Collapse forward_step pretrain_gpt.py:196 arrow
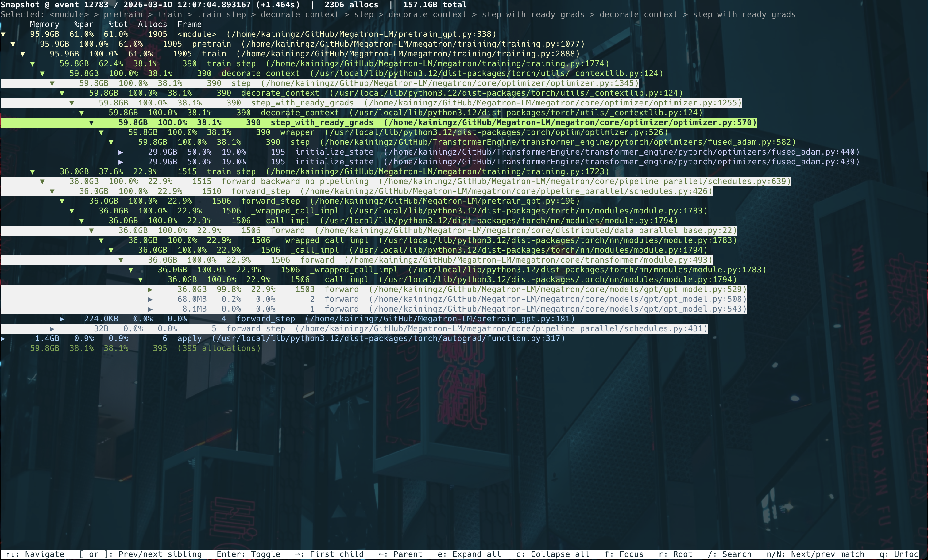The image size is (928, 560). 62,201
